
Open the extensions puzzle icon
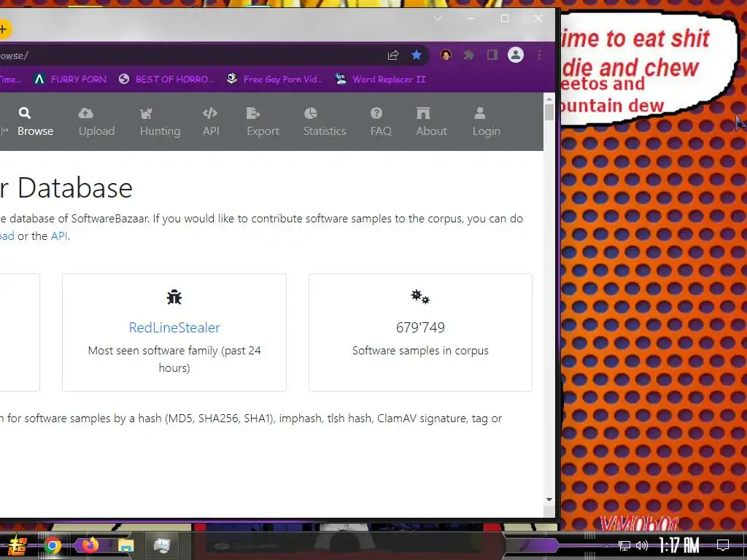click(469, 55)
